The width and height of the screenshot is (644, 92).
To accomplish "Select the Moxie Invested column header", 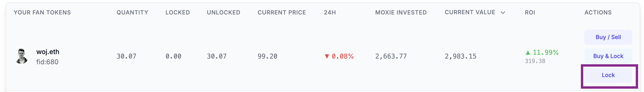I will point(401,13).
